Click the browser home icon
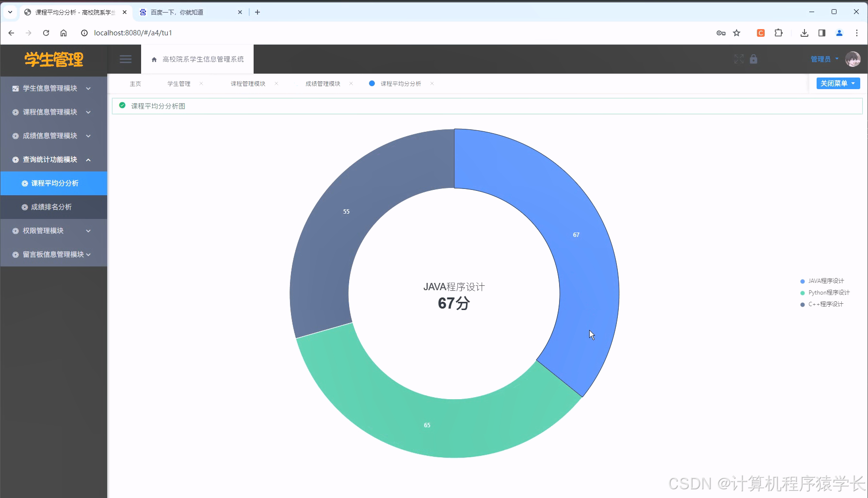Image resolution: width=868 pixels, height=498 pixels. 64,33
